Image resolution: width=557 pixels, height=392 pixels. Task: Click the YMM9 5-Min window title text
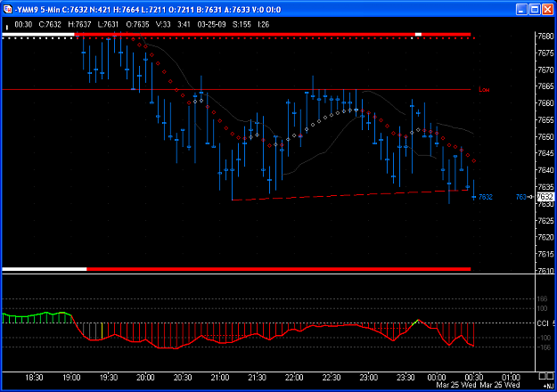click(x=148, y=10)
